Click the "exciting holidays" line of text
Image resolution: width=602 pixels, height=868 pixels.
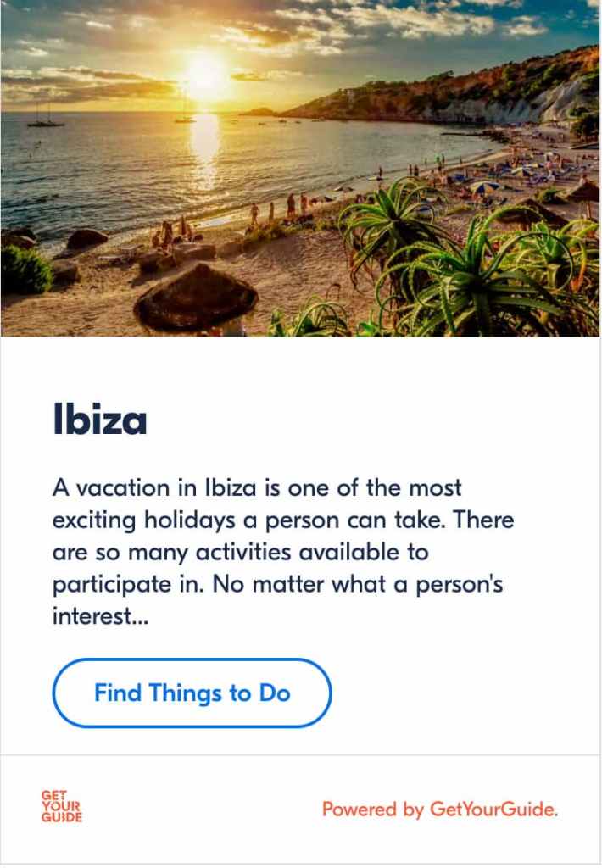[x=283, y=520]
